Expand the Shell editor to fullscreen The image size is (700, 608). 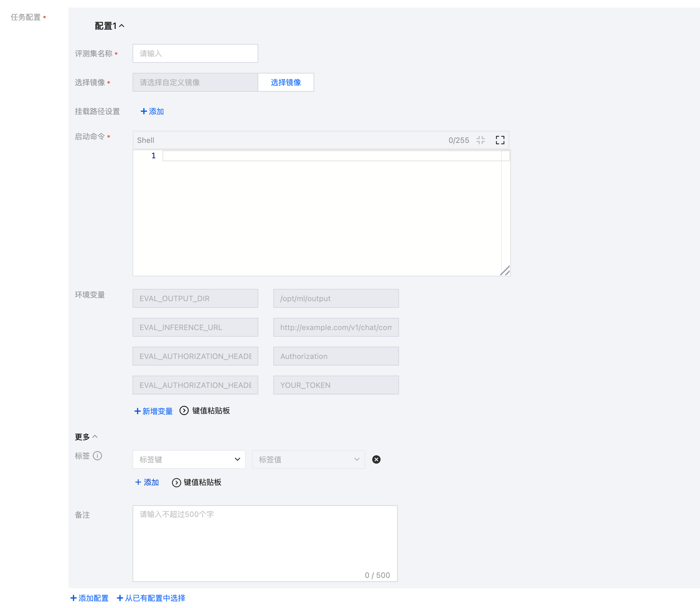[500, 140]
